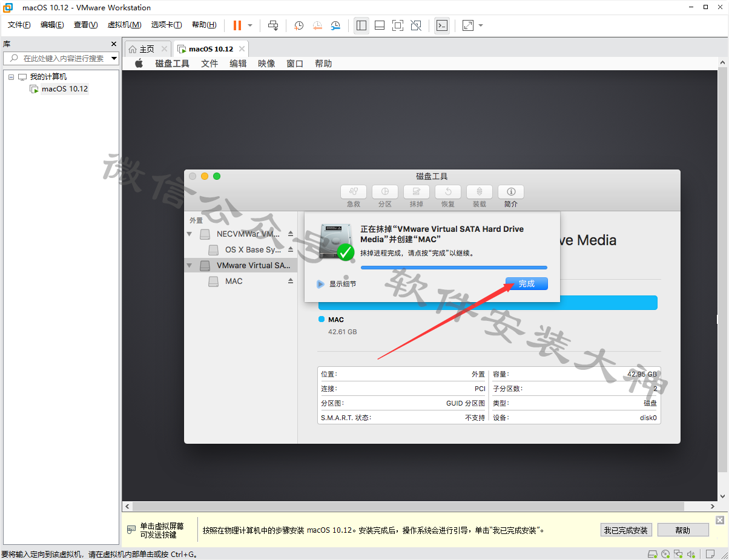729x560 pixels.
Task: Eject the MAC volume
Action: coord(291,281)
